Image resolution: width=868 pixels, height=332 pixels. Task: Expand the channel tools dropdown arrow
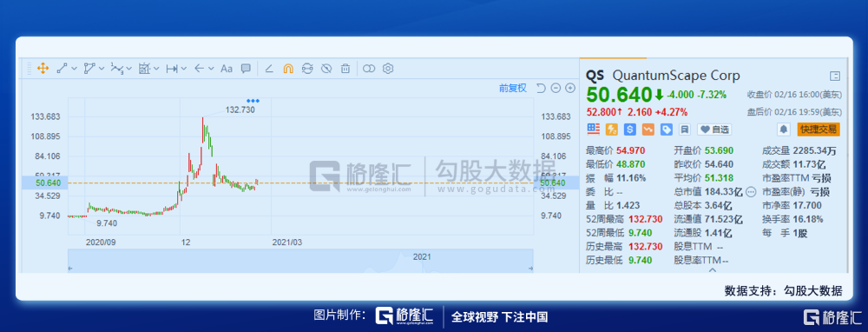102,69
